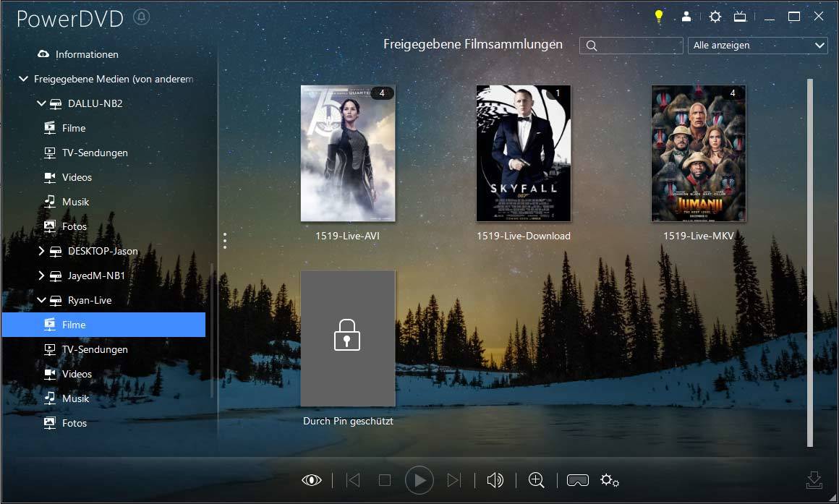Toggle the eye view-mode icon
This screenshot has height=504, width=839.
pyautogui.click(x=312, y=480)
